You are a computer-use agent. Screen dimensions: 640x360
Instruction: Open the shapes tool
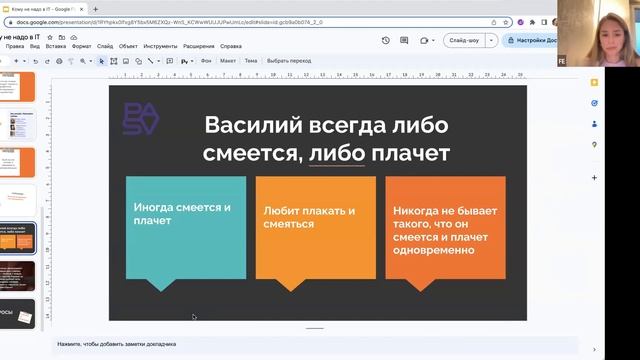[139, 61]
